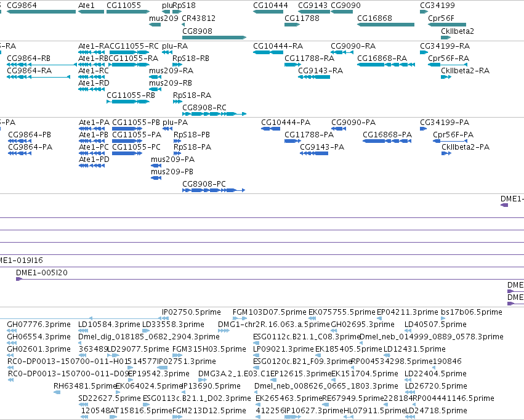
Task: Click the CG11788 gene label
Action: pyautogui.click(x=302, y=18)
